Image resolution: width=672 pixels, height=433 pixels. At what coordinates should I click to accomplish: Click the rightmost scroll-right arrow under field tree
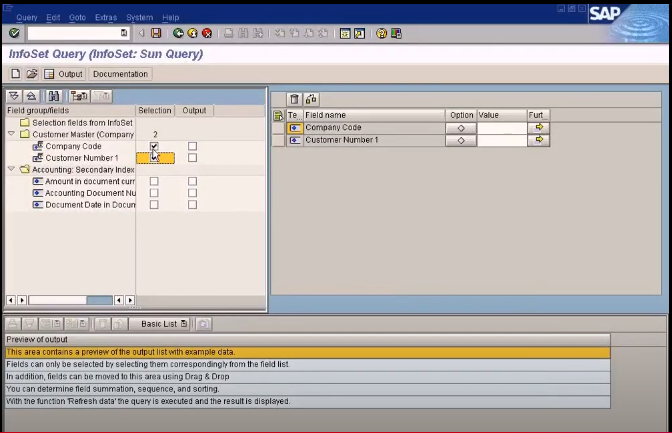point(130,300)
